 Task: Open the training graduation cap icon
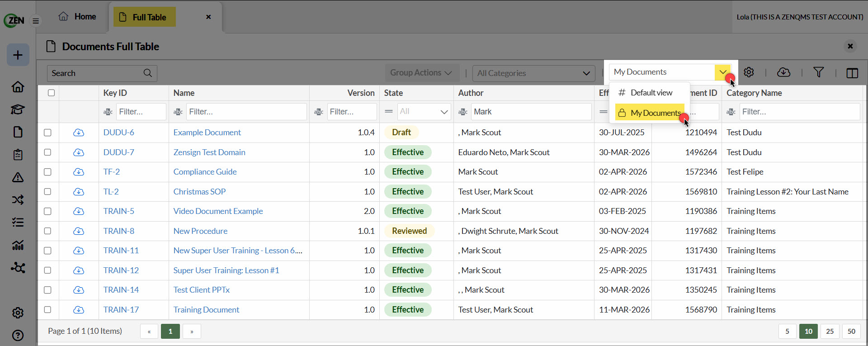click(18, 109)
